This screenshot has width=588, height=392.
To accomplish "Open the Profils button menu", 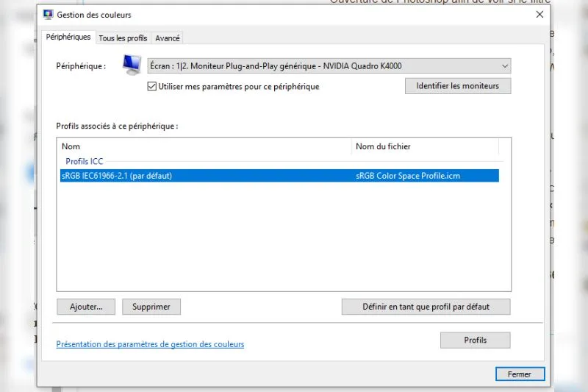I will [475, 341].
